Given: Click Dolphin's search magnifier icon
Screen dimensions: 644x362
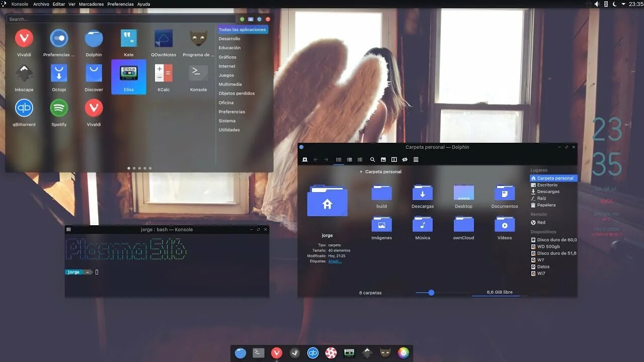Looking at the screenshot, I should (x=372, y=159).
